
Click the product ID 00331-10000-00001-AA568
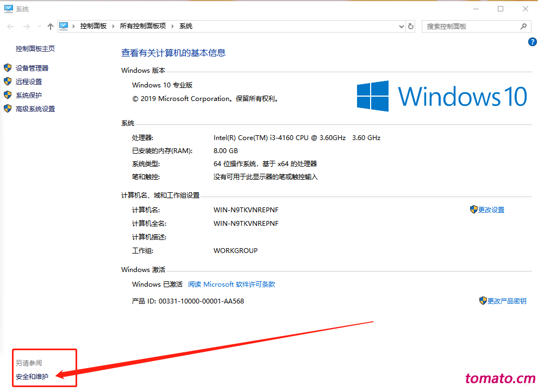[201, 301]
